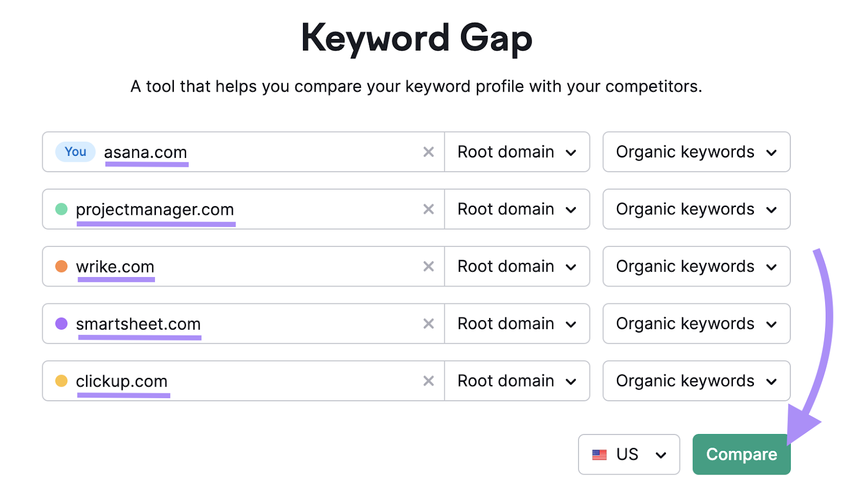Open Organic keywords dropdown for smartsheet.com
The image size is (843, 504).
click(x=696, y=323)
